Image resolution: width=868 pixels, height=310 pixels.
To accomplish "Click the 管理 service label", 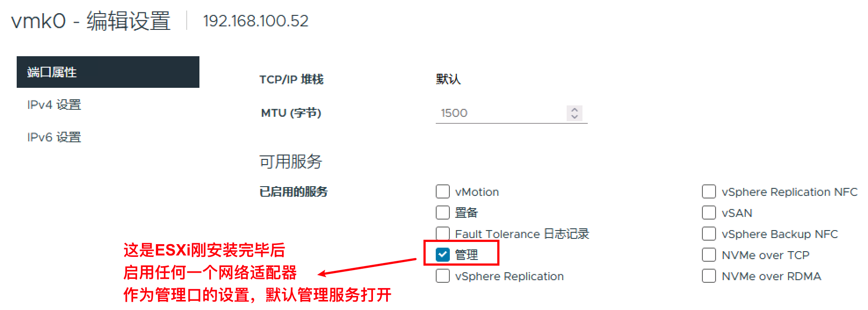I will [x=467, y=255].
